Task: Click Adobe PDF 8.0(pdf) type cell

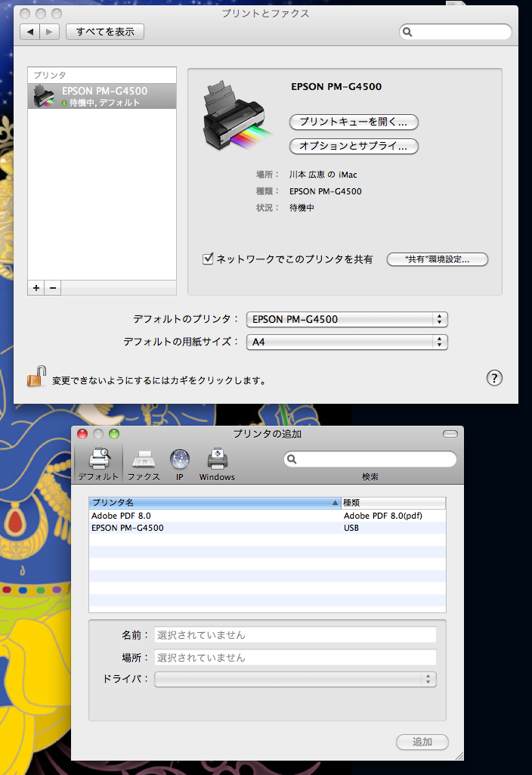Action: [383, 516]
